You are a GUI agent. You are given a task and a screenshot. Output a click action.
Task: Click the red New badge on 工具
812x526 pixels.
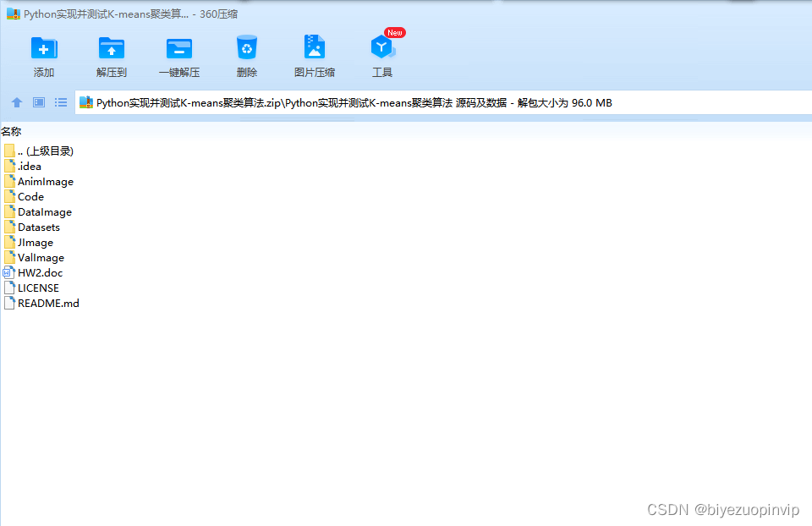395,33
